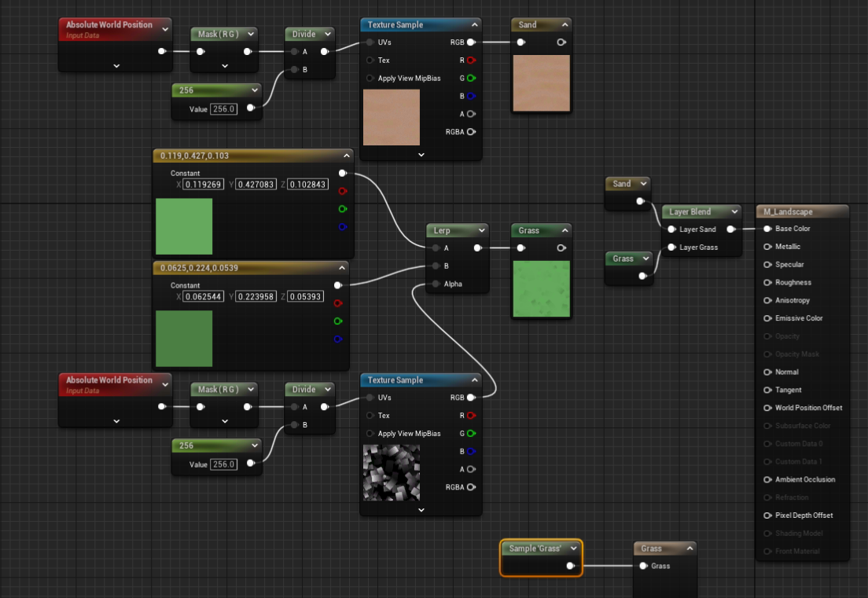Edit Value 256.0 field of upper constant
868x598 pixels.
pyautogui.click(x=223, y=109)
